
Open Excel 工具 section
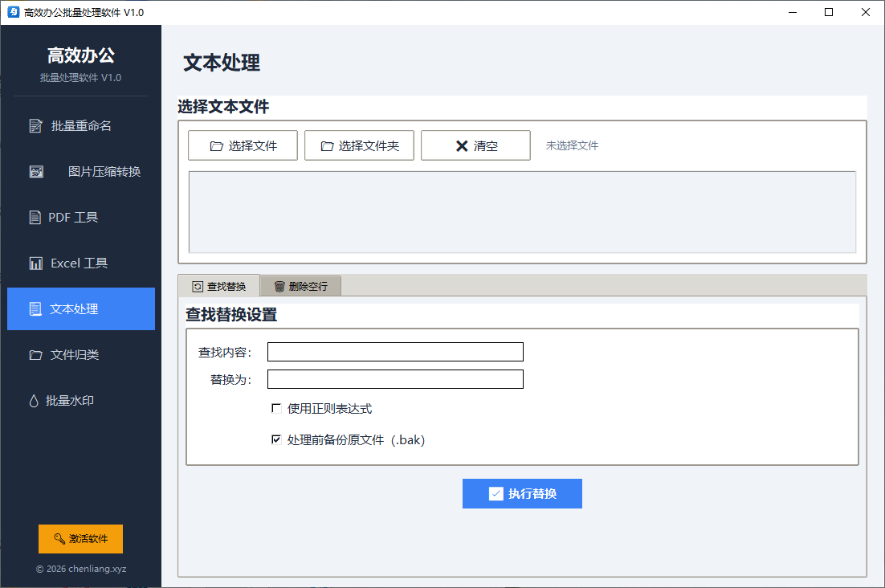tap(81, 263)
